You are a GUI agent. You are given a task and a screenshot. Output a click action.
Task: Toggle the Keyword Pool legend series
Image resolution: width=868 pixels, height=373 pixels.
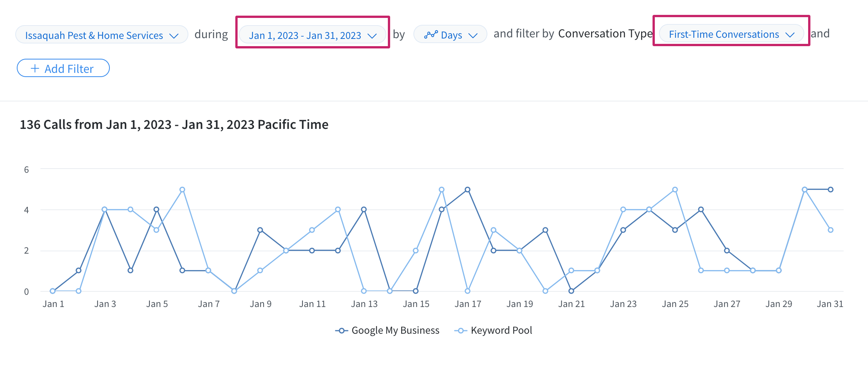(493, 330)
